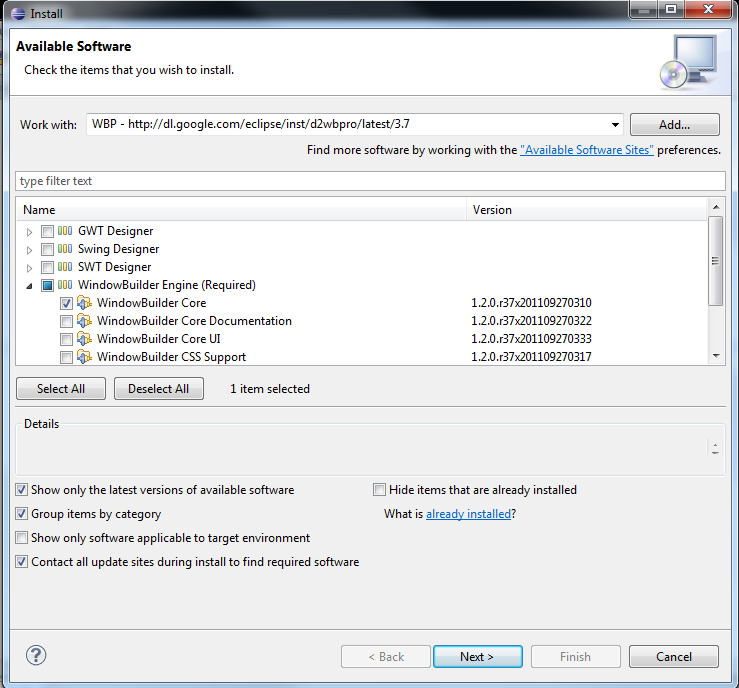Click the Cancel button
The width and height of the screenshot is (739, 688).
(x=674, y=656)
